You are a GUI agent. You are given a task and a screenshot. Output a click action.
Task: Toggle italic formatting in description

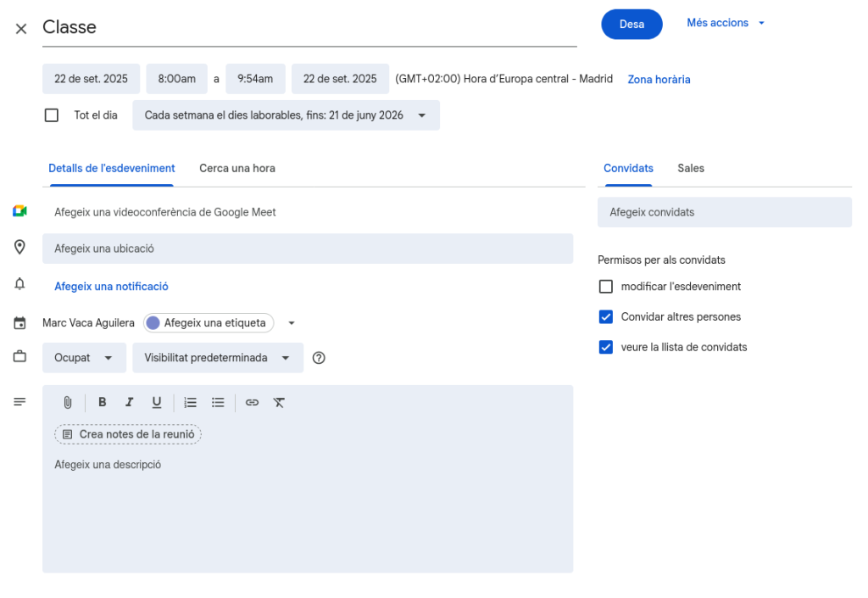point(130,403)
